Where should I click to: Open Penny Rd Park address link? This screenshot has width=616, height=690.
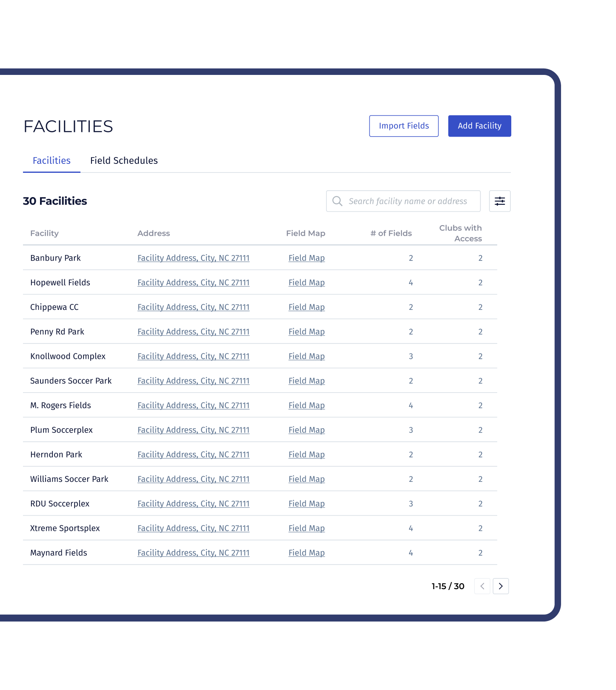(x=193, y=332)
